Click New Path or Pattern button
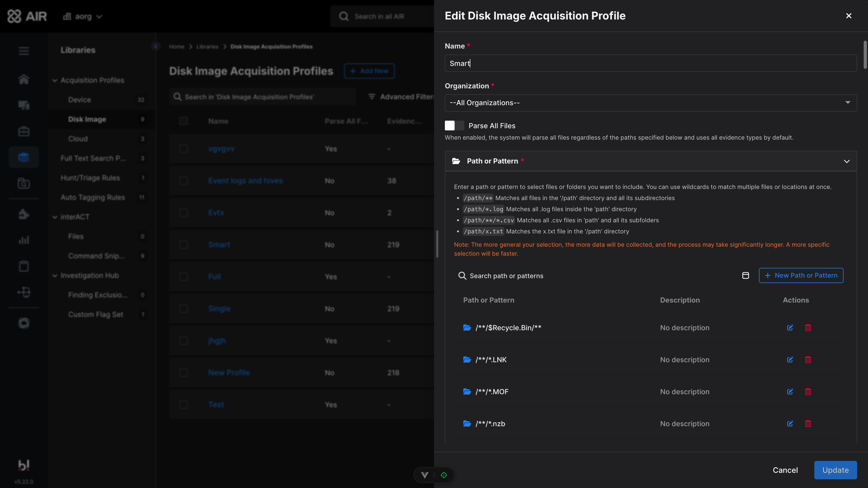 coord(801,275)
